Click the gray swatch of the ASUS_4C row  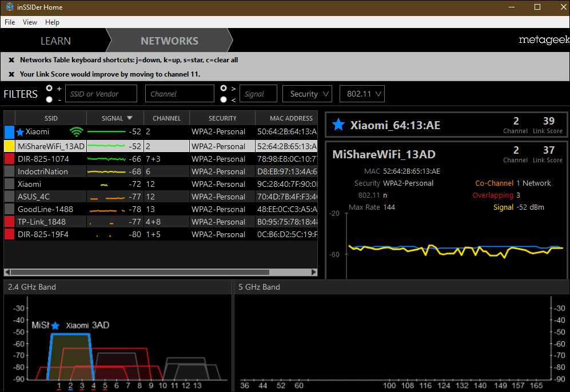pos(10,197)
